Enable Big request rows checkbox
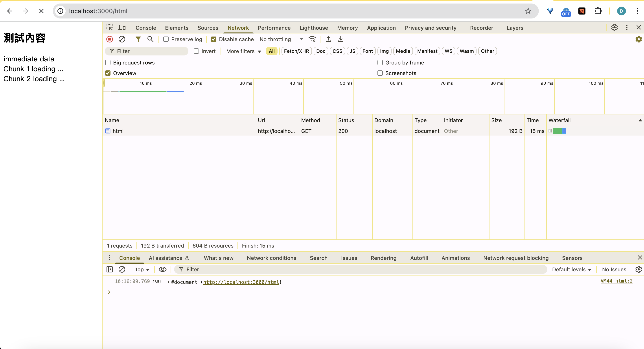644x349 pixels. click(108, 62)
